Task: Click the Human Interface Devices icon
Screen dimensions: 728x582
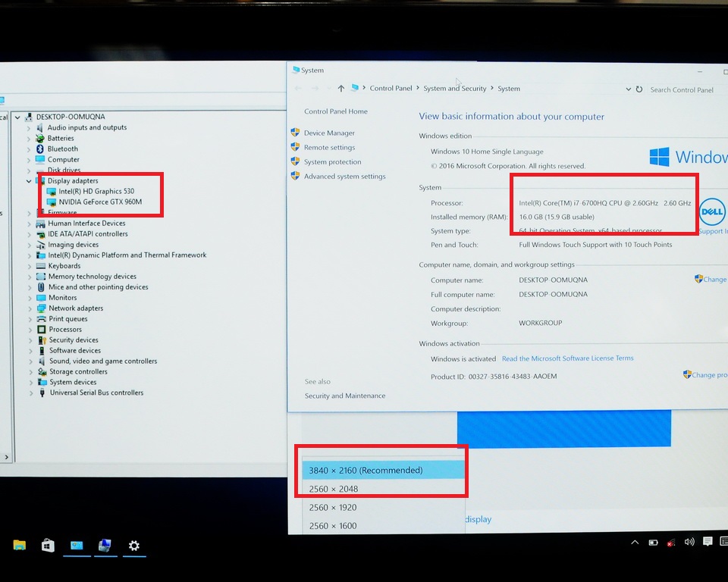Action: [x=40, y=224]
